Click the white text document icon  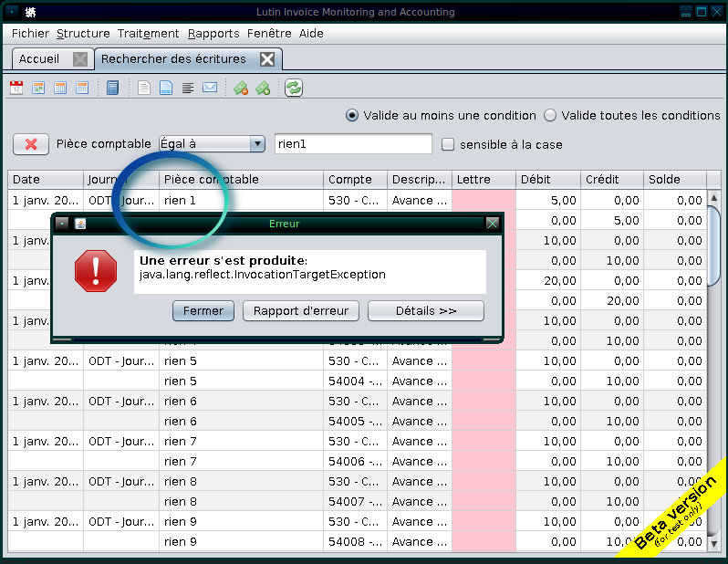point(144,88)
